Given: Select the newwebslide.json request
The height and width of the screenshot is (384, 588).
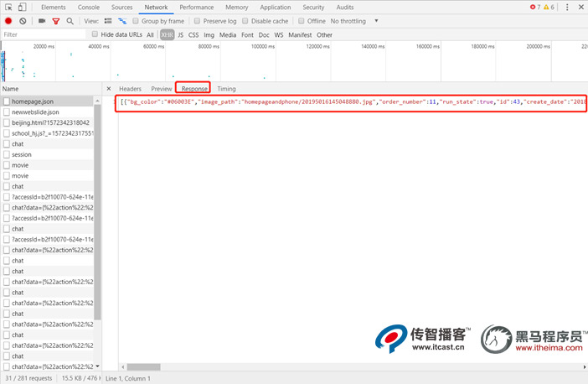Looking at the screenshot, I should click(x=35, y=112).
